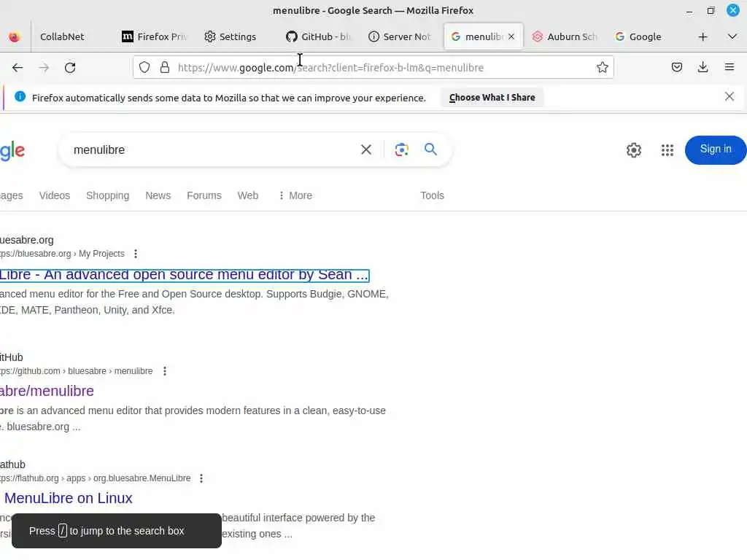Viewport: 747px width, 560px height.
Task: Open Firefox View pinned icon
Action: point(15,36)
